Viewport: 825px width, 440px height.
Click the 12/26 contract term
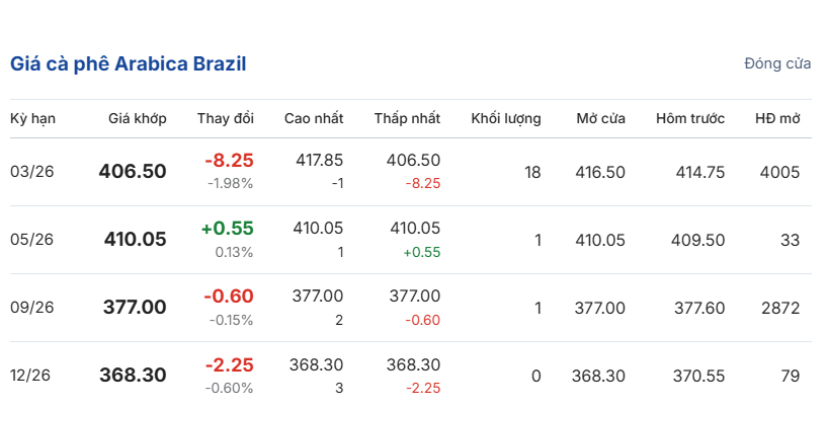[32, 376]
